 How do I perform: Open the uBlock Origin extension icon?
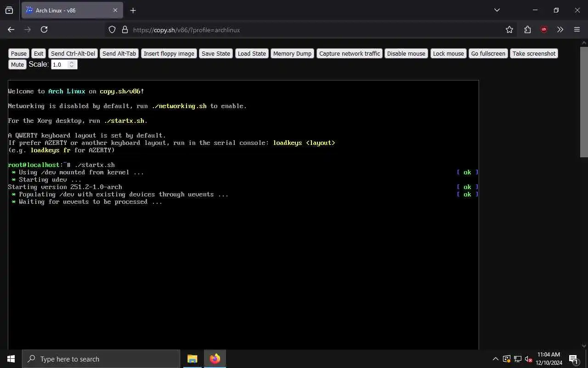coord(544,29)
